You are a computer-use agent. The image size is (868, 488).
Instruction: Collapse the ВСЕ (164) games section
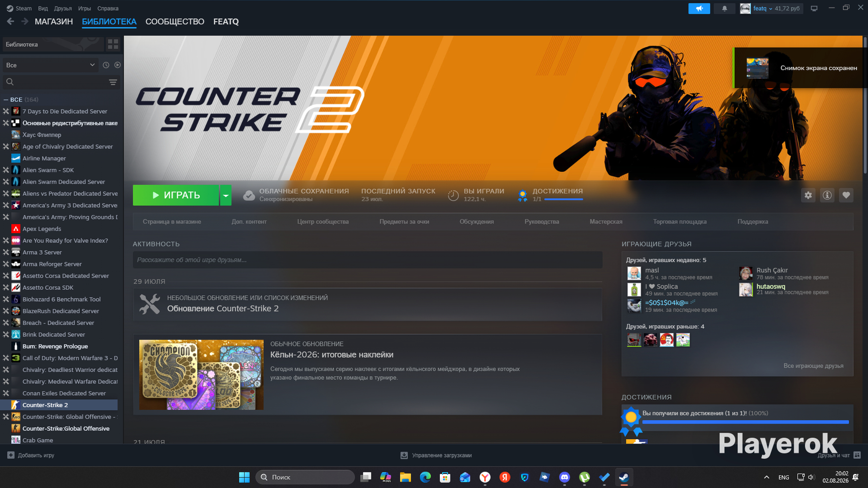pos(6,100)
